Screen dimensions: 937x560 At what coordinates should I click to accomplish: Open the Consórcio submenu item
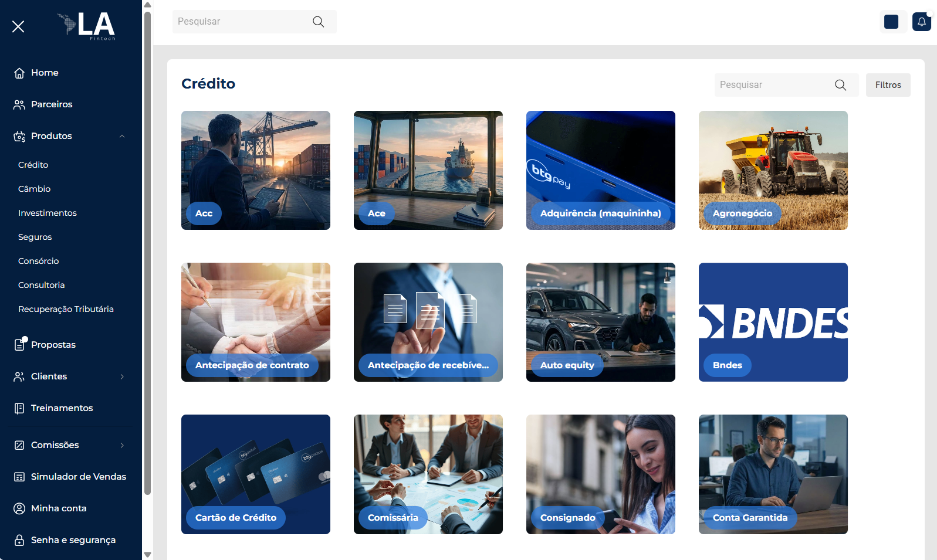[39, 261]
